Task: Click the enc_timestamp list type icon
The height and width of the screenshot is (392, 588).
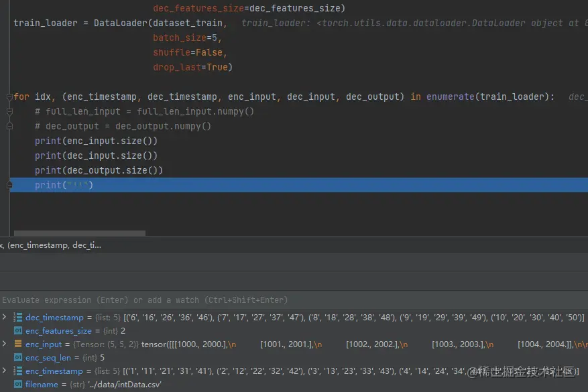Action: coord(17,371)
